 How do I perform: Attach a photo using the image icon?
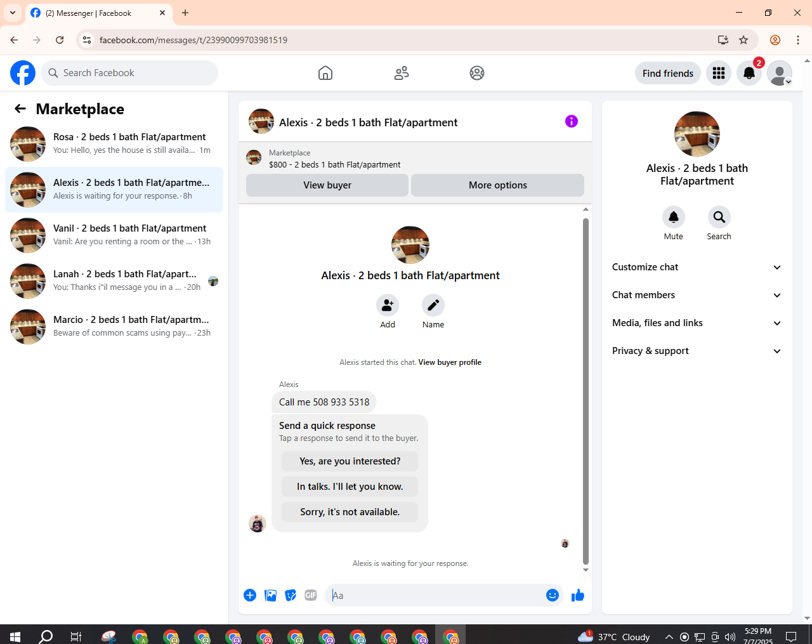(270, 595)
